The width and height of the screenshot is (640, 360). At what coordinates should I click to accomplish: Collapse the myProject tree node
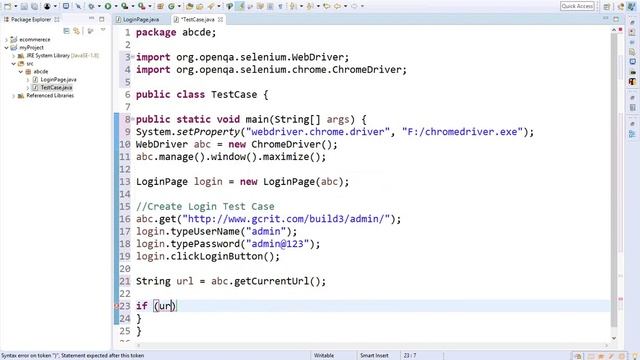coord(6,47)
